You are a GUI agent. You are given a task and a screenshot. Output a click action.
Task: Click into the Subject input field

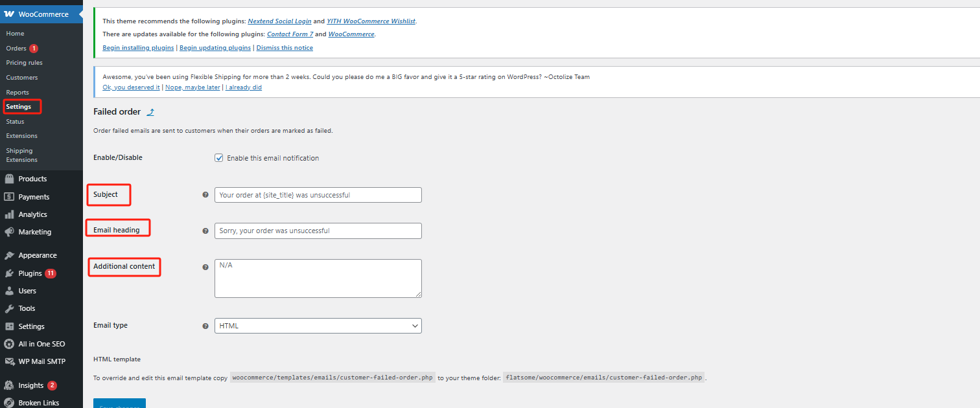click(318, 195)
